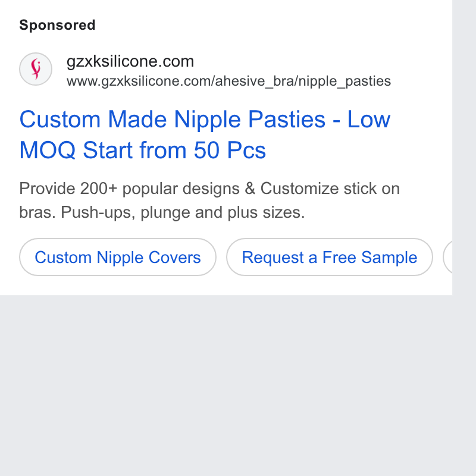Click the gzxksilicone pink favicon logo
Image resolution: width=476 pixels, height=476 pixels.
click(36, 69)
